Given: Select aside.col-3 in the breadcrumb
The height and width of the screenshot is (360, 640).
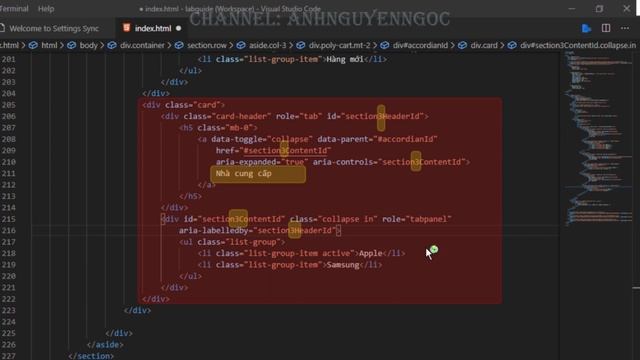Looking at the screenshot, I should click(268, 45).
